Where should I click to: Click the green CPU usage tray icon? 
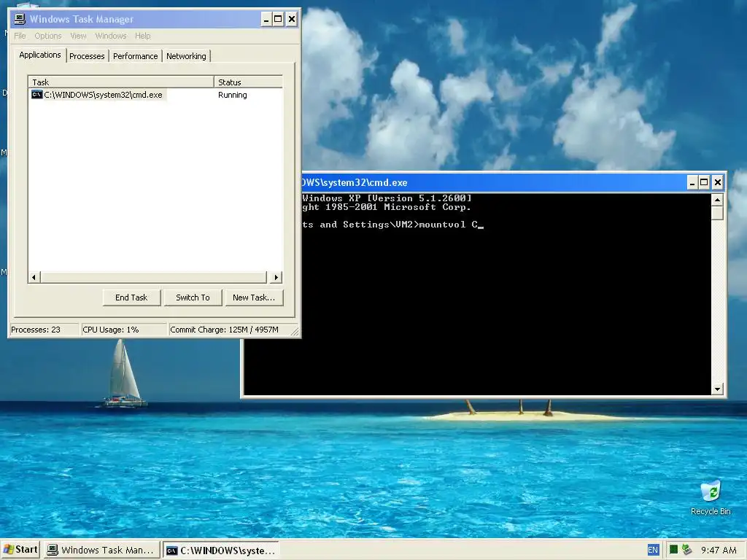tap(673, 550)
